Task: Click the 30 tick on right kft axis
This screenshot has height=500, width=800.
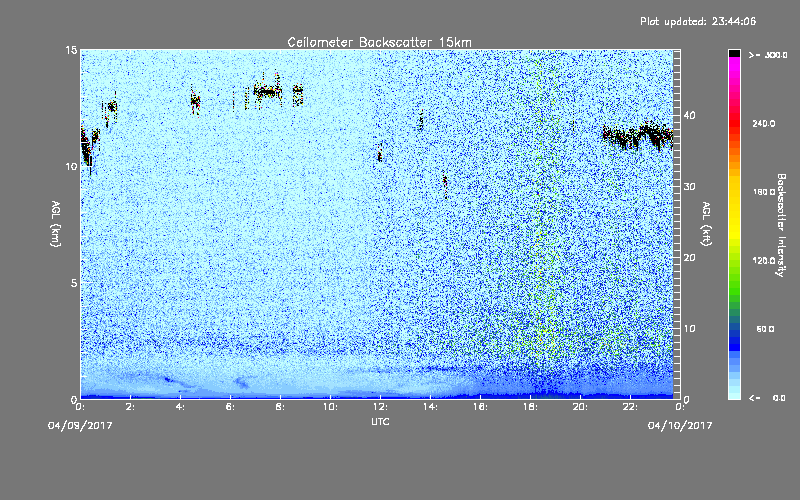Action: point(689,186)
